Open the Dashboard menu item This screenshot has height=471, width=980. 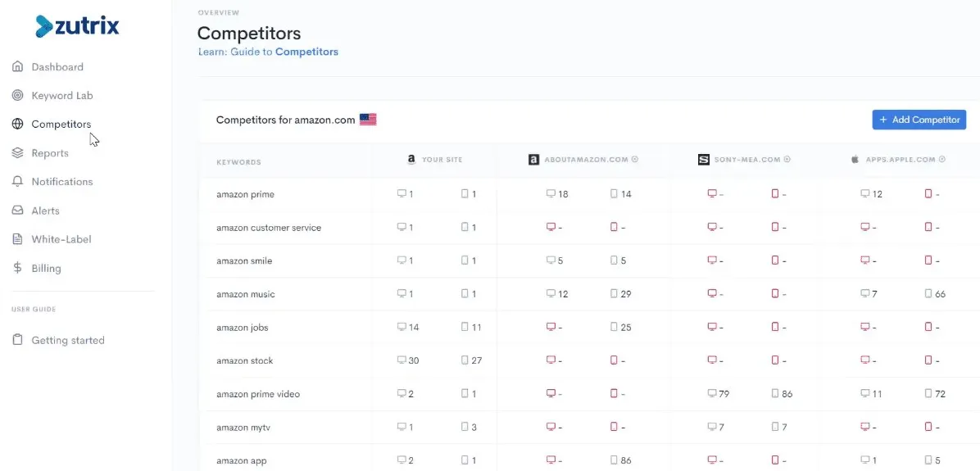coord(57,67)
